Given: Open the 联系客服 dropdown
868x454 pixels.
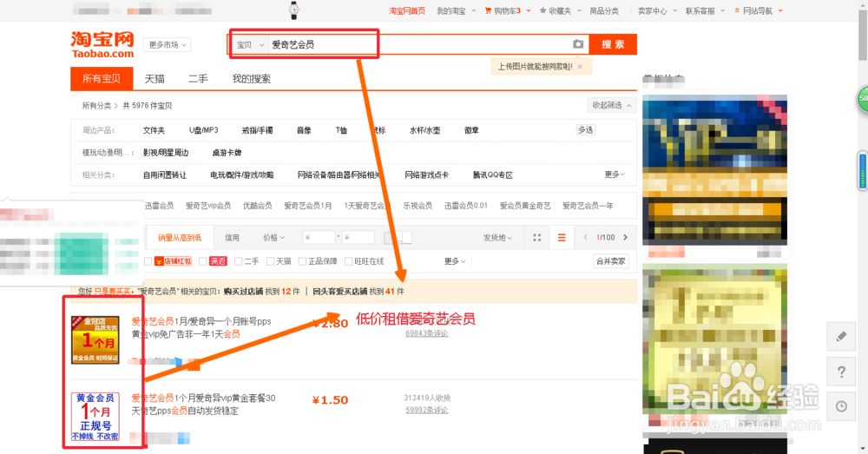Looking at the screenshot, I should click(x=705, y=10).
